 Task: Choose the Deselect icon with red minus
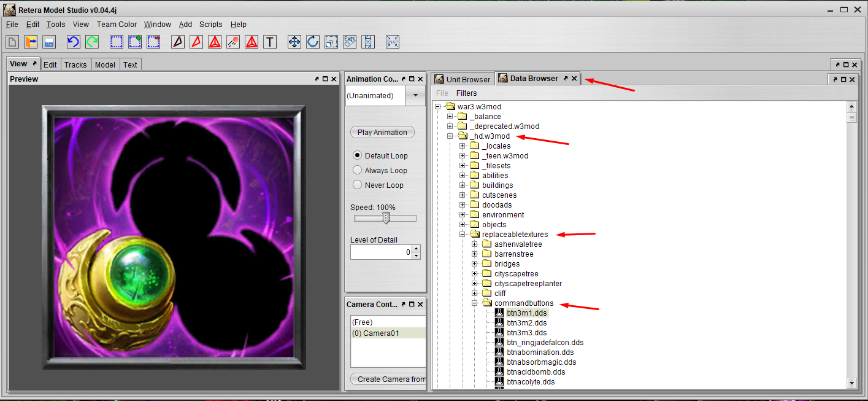click(153, 42)
